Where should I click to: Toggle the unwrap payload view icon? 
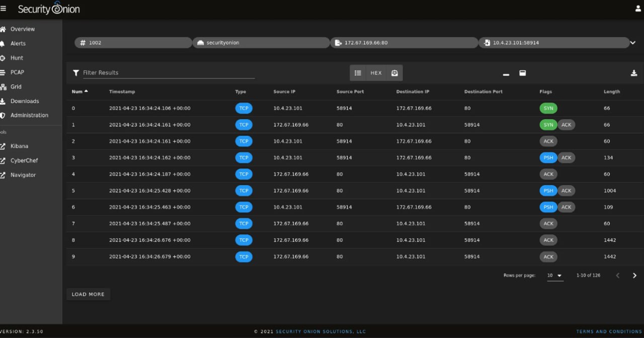[x=394, y=73]
